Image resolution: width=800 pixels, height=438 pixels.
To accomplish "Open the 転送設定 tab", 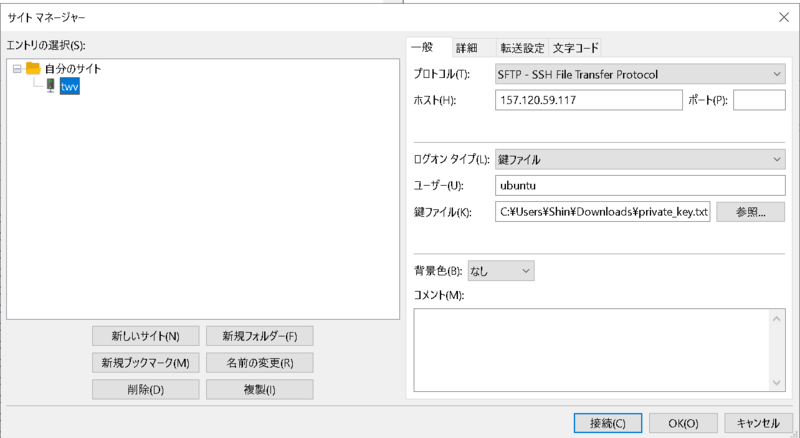I will tap(522, 48).
